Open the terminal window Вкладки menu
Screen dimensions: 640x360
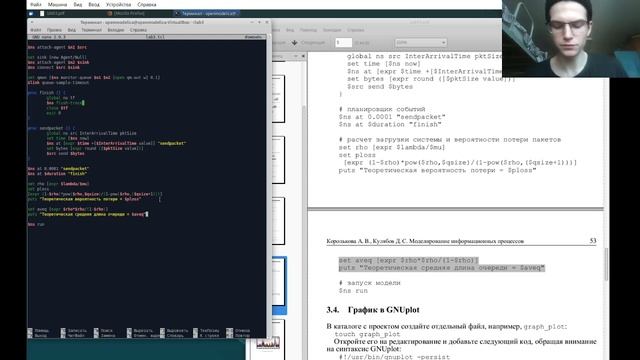point(116,30)
